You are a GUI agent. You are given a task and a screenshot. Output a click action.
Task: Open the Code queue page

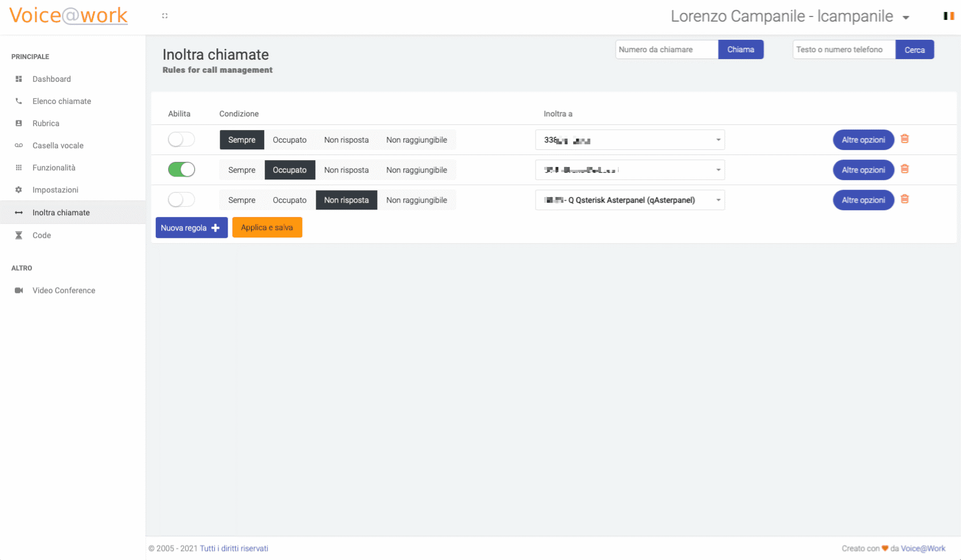tap(41, 235)
